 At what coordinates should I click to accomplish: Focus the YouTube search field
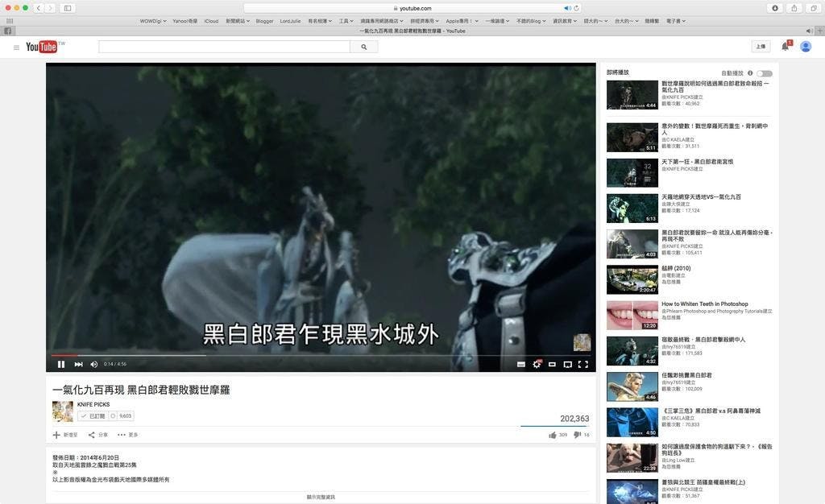[x=224, y=47]
